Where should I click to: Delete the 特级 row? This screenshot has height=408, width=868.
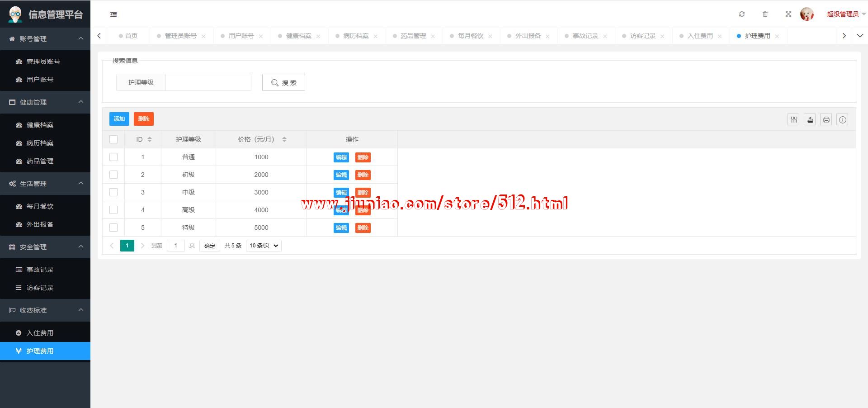pos(363,228)
